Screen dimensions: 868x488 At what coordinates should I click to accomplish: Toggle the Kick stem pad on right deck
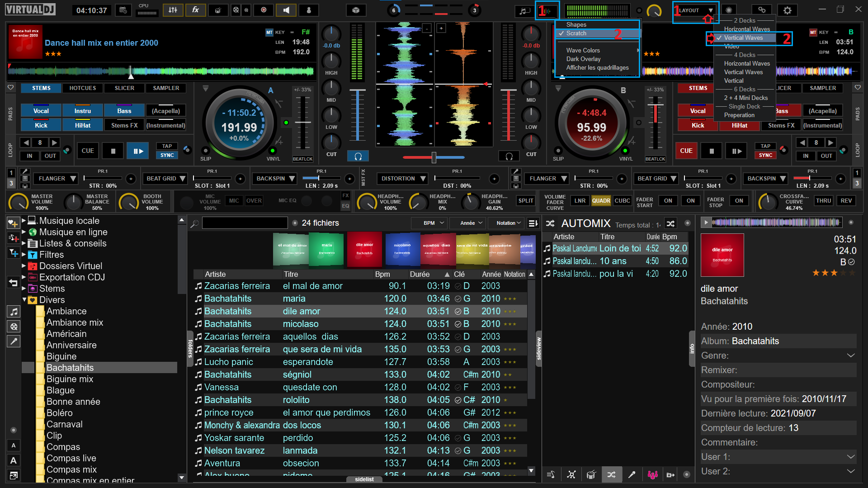[698, 125]
